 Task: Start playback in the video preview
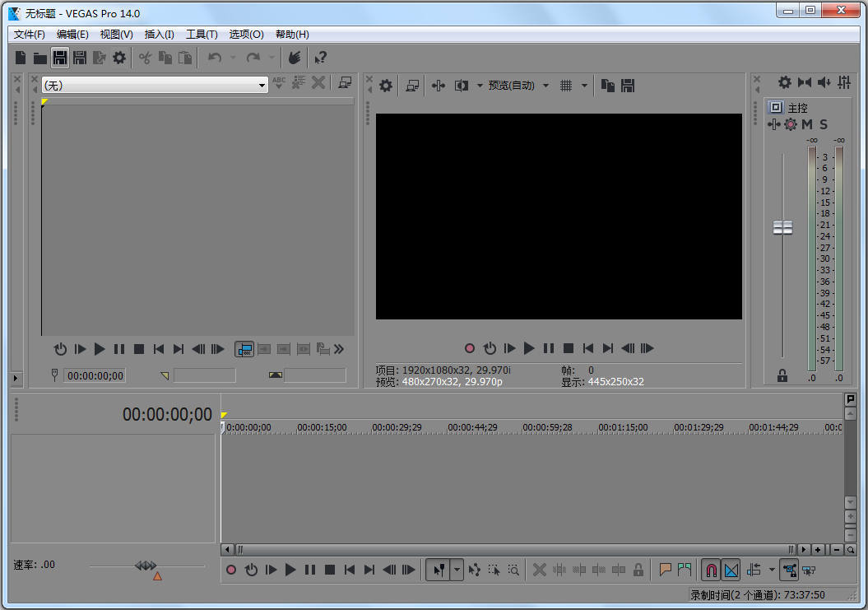(529, 348)
